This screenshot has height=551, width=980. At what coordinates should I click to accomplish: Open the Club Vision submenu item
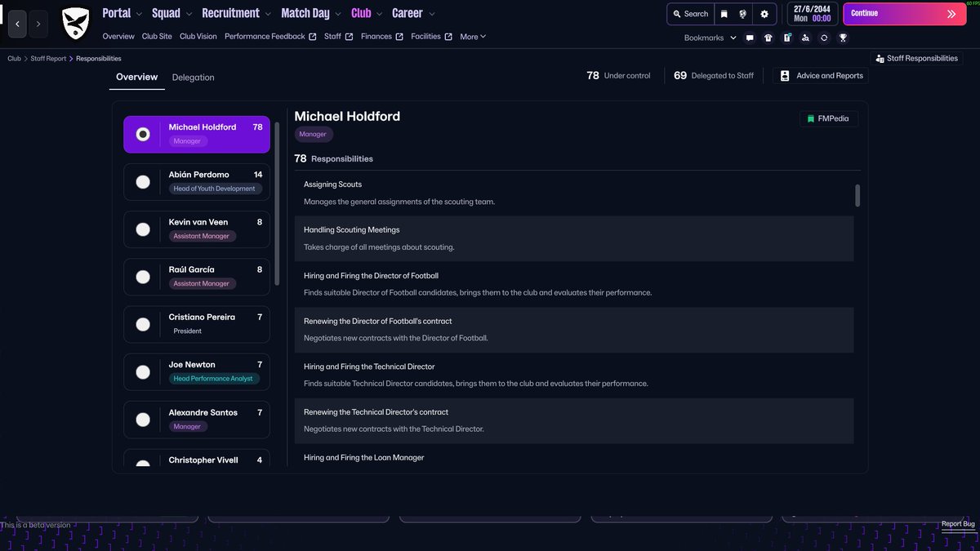pyautogui.click(x=198, y=37)
